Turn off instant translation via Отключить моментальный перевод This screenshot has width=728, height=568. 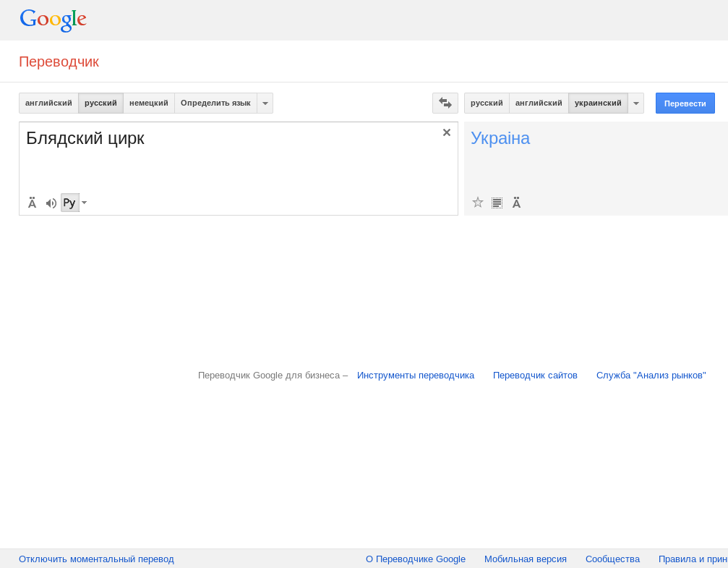[96, 559]
